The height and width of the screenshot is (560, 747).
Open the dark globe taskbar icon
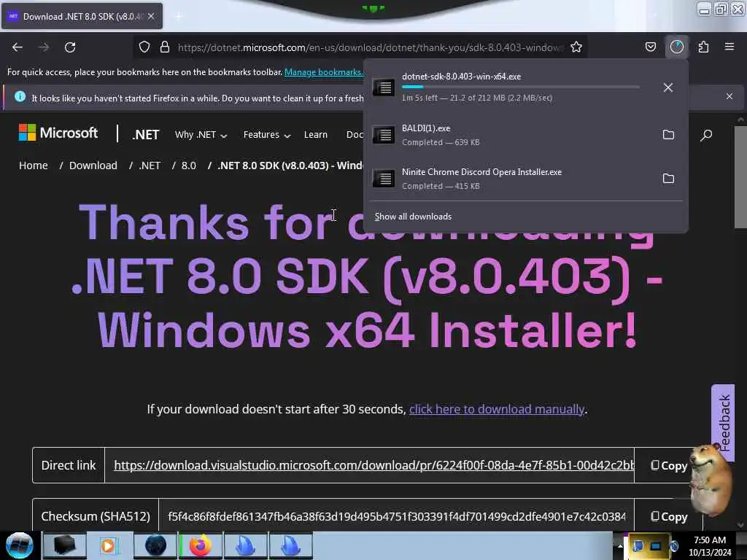pyautogui.click(x=155, y=545)
